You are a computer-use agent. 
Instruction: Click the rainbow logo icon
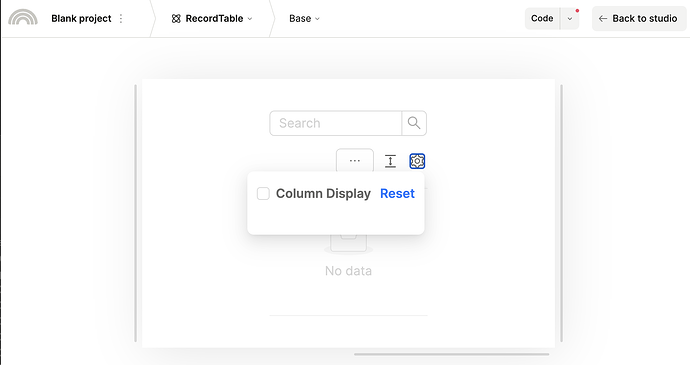coord(23,17)
